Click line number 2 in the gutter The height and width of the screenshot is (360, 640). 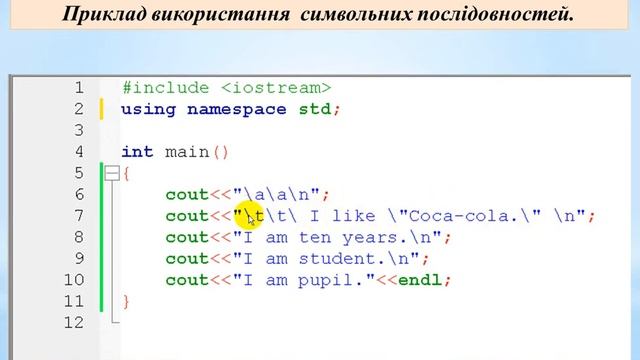pos(79,109)
